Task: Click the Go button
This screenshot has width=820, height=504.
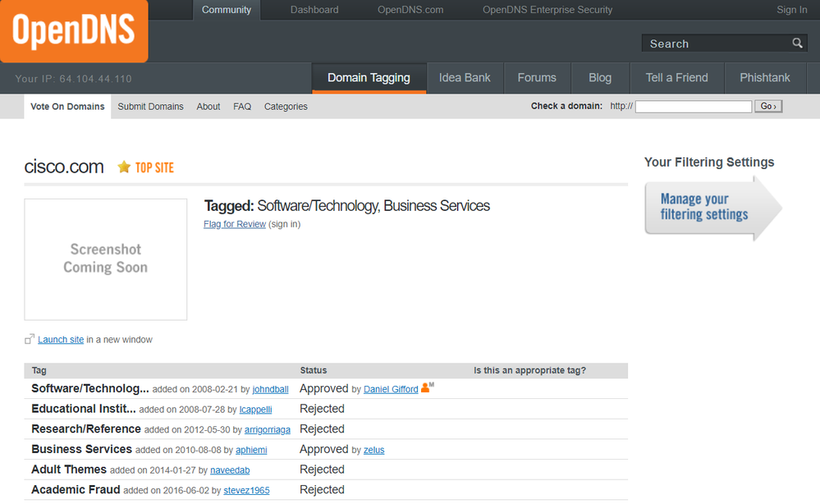Action: coord(768,107)
